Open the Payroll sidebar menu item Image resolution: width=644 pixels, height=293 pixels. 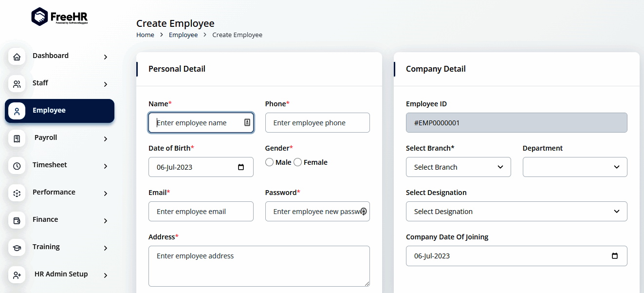[x=46, y=138]
